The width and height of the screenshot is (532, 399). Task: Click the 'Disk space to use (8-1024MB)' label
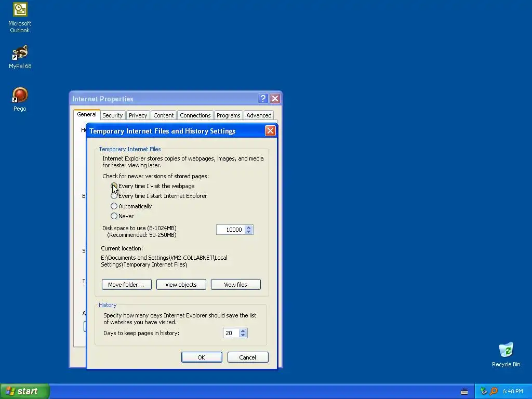[139, 228]
